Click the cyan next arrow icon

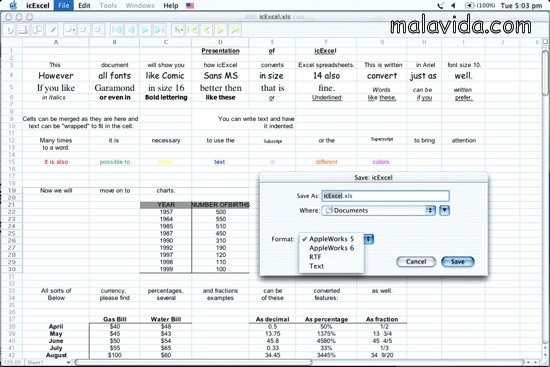pos(145,30)
